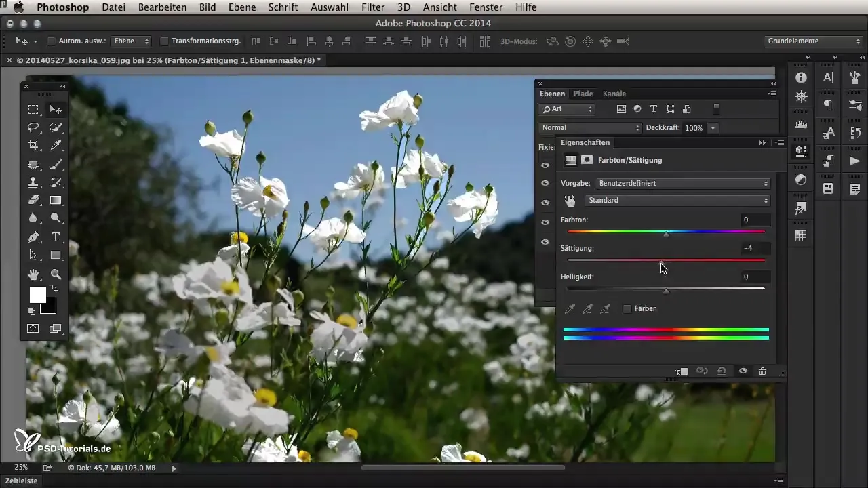Switch to the Pfade tab
Image resolution: width=868 pixels, height=488 pixels.
click(x=583, y=94)
